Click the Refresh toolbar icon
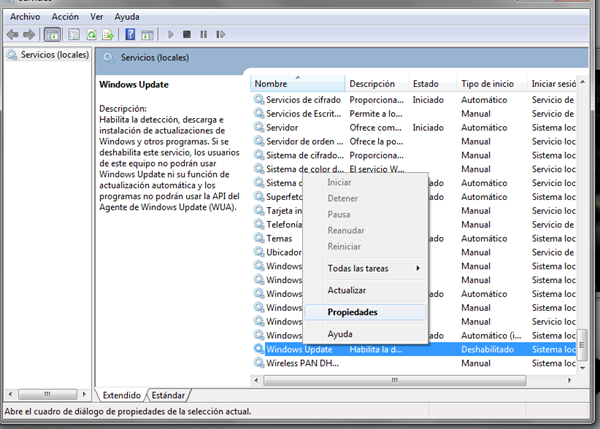The image size is (600, 429). [91, 34]
